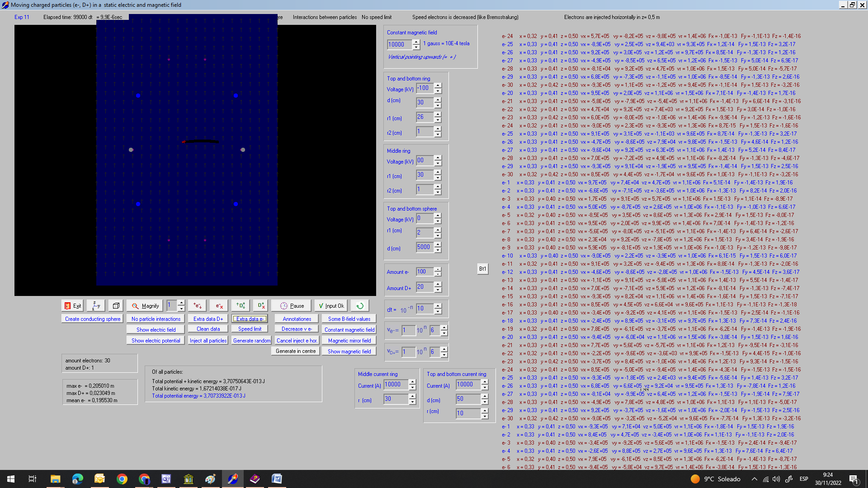Click the xyz axes orientation icon
868x488 pixels.
pos(96,306)
